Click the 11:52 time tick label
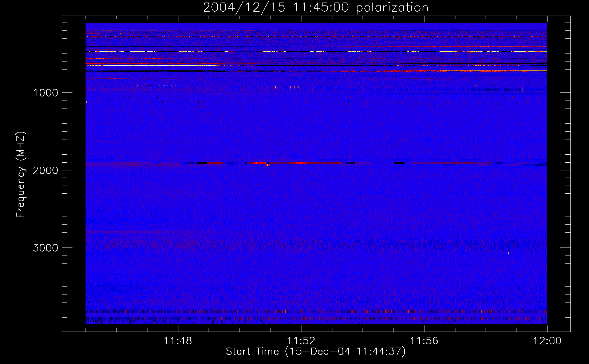 (301, 341)
